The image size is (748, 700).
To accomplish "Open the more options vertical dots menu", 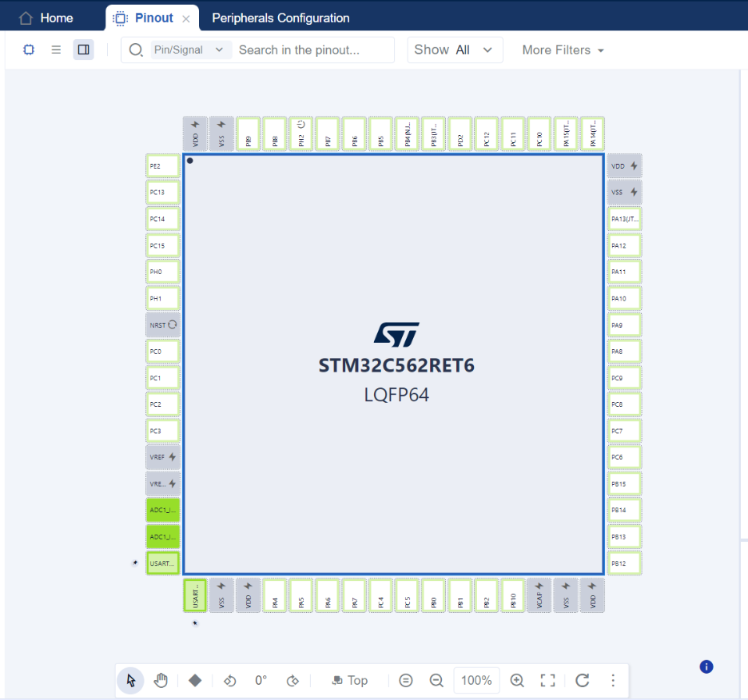I will 613,681.
